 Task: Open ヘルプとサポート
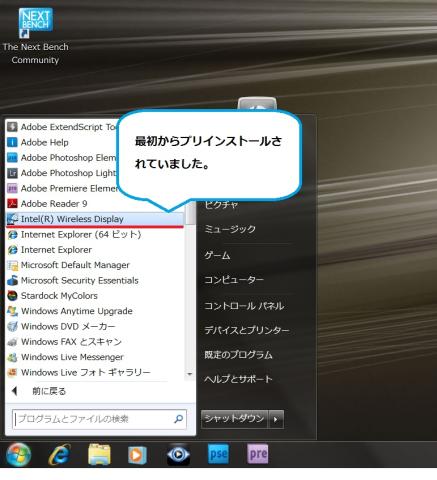238,379
